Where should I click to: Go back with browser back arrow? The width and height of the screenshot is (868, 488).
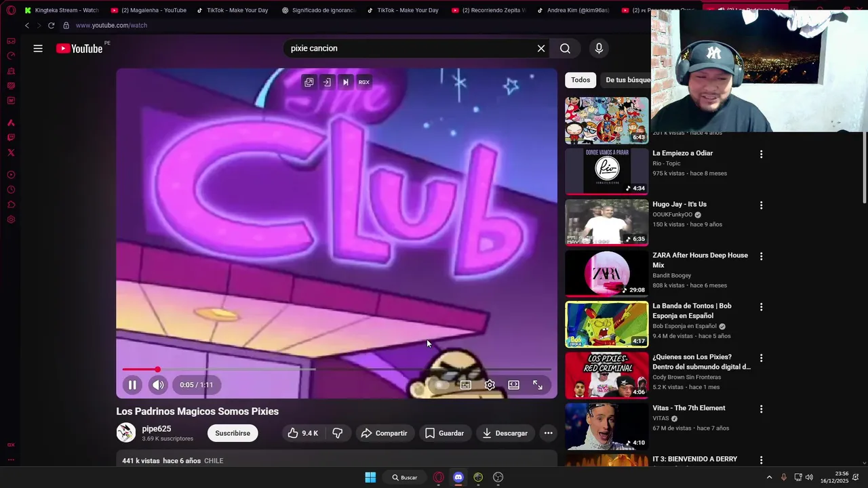pos(27,25)
